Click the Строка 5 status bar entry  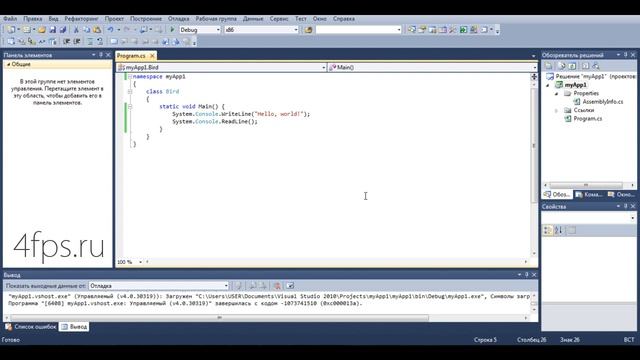pos(485,340)
